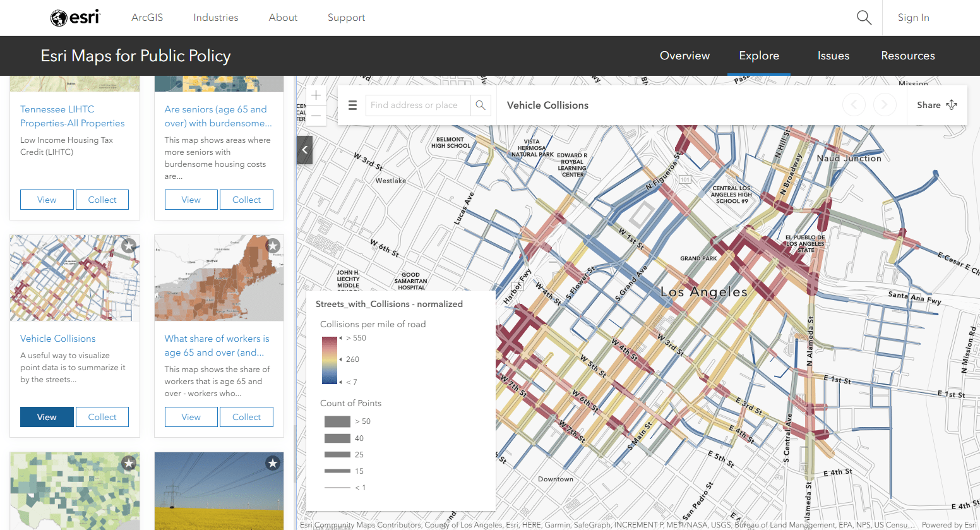Click the Vehicle Collisions card thumbnail
The width and height of the screenshot is (980, 530).
coord(75,278)
